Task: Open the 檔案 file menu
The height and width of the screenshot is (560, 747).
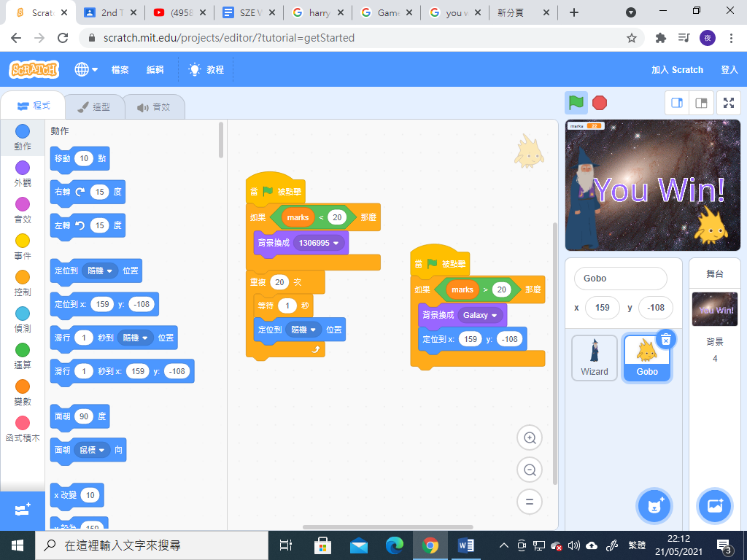Action: point(120,70)
